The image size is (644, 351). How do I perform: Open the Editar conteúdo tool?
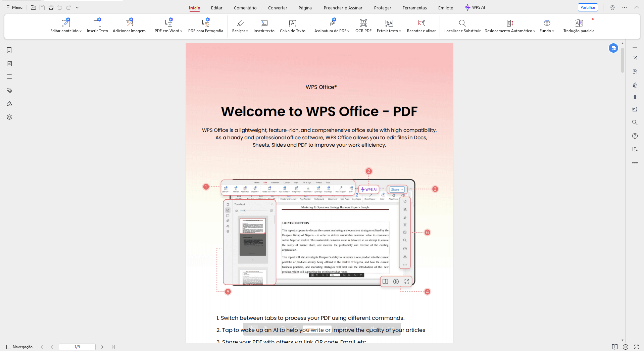[66, 26]
